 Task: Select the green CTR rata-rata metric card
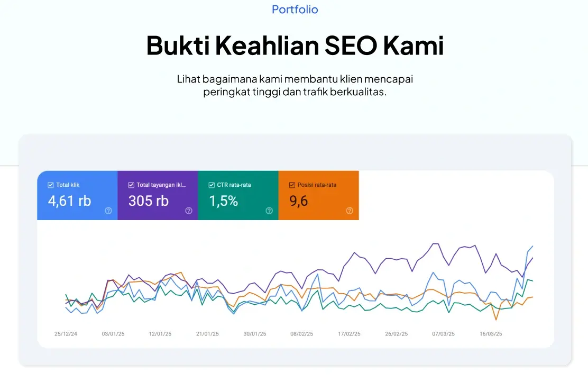238,195
